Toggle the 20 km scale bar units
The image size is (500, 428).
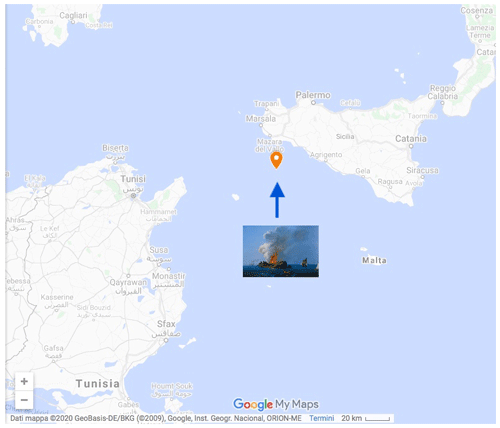pyautogui.click(x=366, y=418)
